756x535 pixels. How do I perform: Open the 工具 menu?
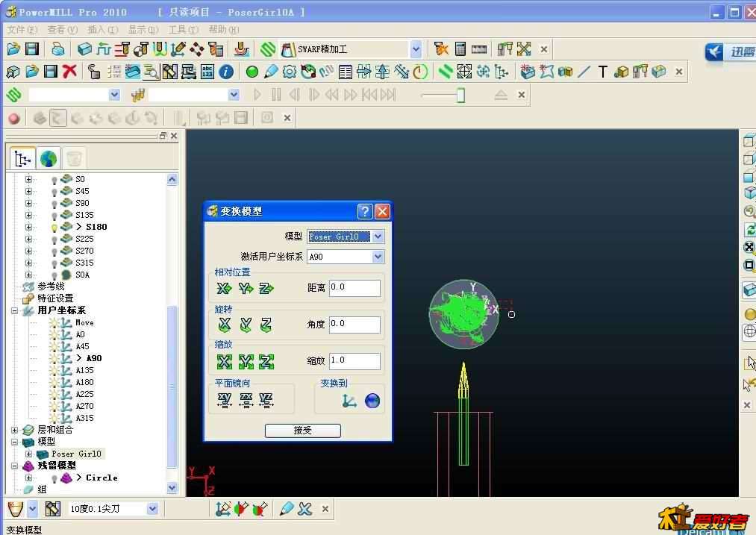pyautogui.click(x=183, y=29)
